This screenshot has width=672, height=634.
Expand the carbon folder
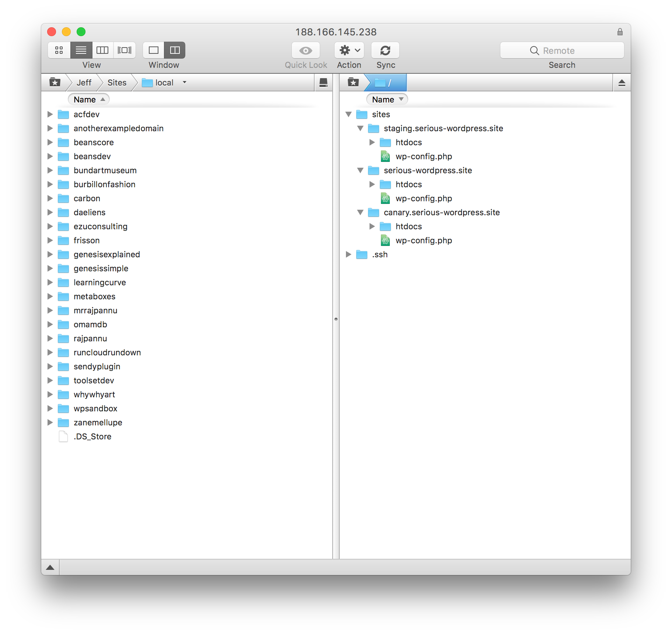[x=50, y=198]
